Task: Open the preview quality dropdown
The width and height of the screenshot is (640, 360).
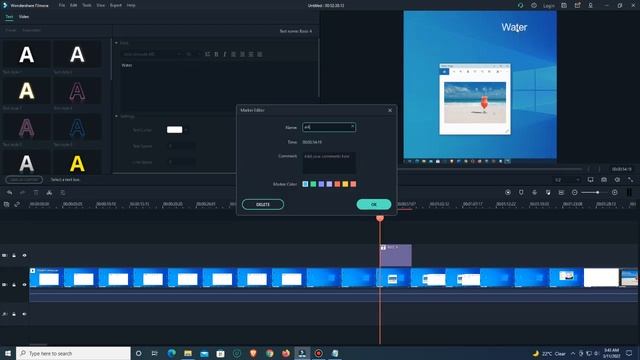Action: [567, 180]
